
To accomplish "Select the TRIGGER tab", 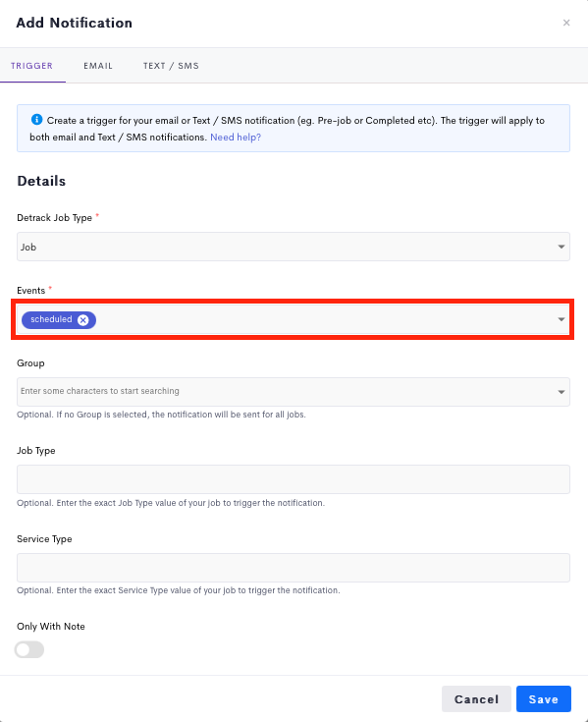I will point(31,66).
